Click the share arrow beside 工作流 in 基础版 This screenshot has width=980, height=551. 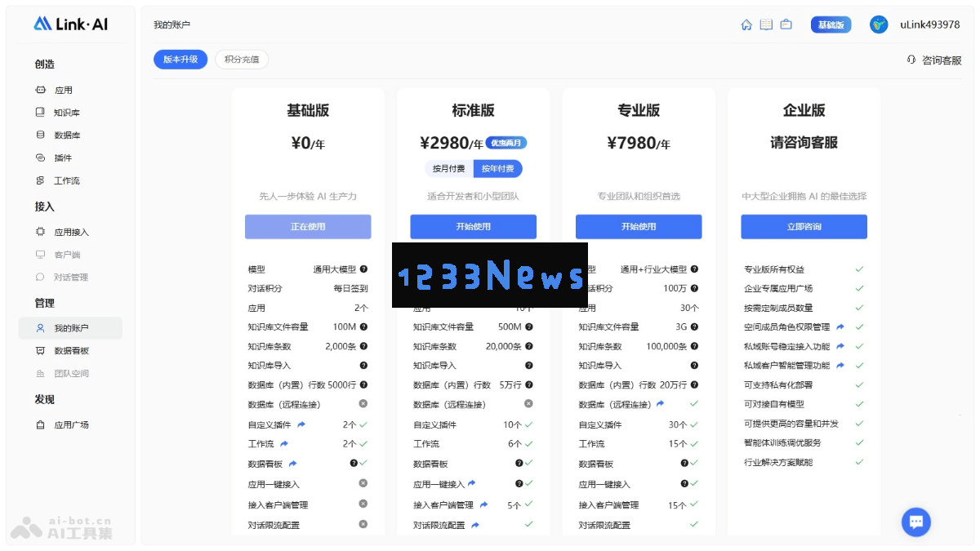(x=284, y=443)
